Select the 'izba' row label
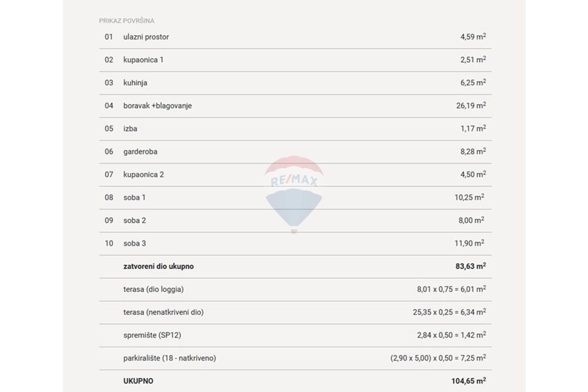The image size is (588, 392). [130, 129]
